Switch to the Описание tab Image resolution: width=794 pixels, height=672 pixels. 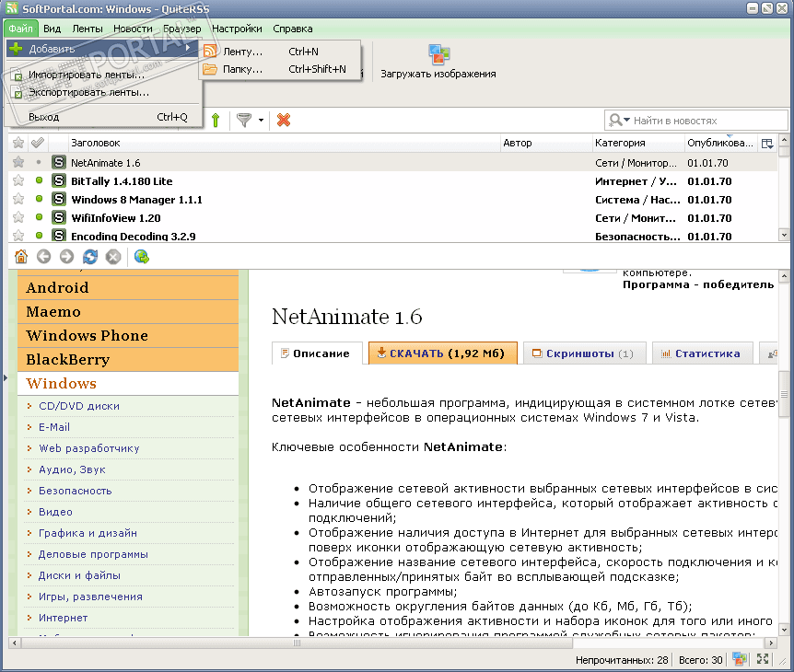[317, 353]
